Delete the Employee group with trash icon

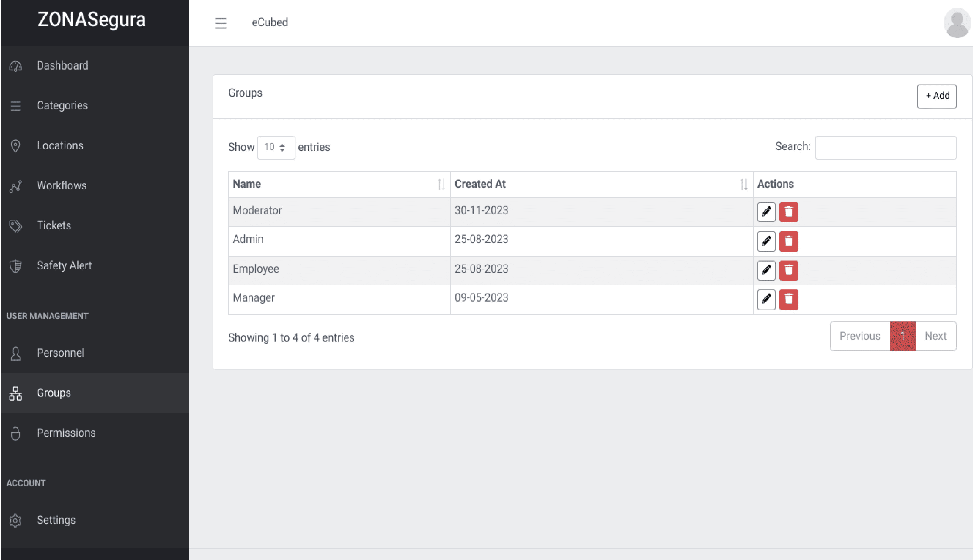(788, 270)
